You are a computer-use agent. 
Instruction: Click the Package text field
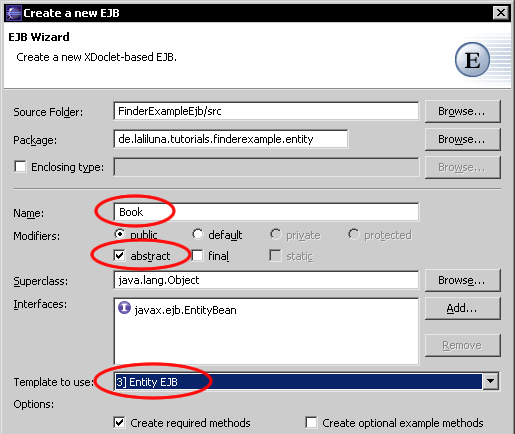[x=231, y=139]
